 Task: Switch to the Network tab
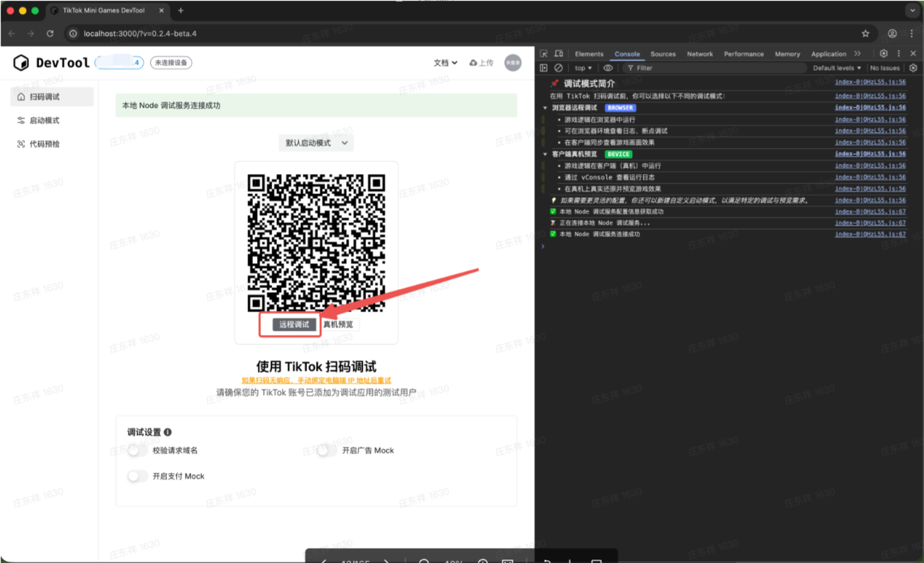[x=700, y=54]
